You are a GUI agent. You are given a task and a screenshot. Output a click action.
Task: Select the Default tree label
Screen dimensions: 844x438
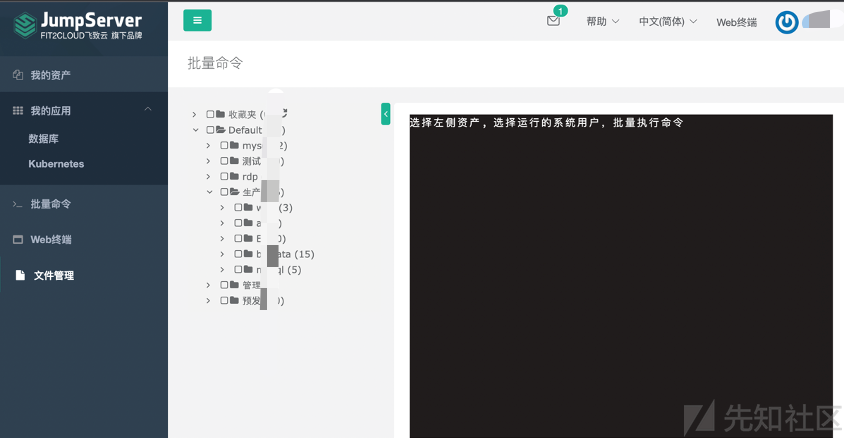(245, 130)
